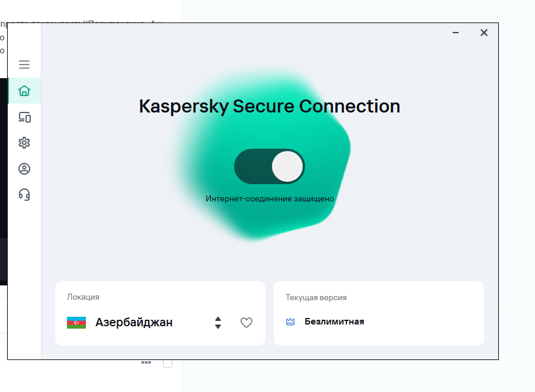535x392 pixels.
Task: Click the Azerbaijan flag icon
Action: [x=76, y=323]
